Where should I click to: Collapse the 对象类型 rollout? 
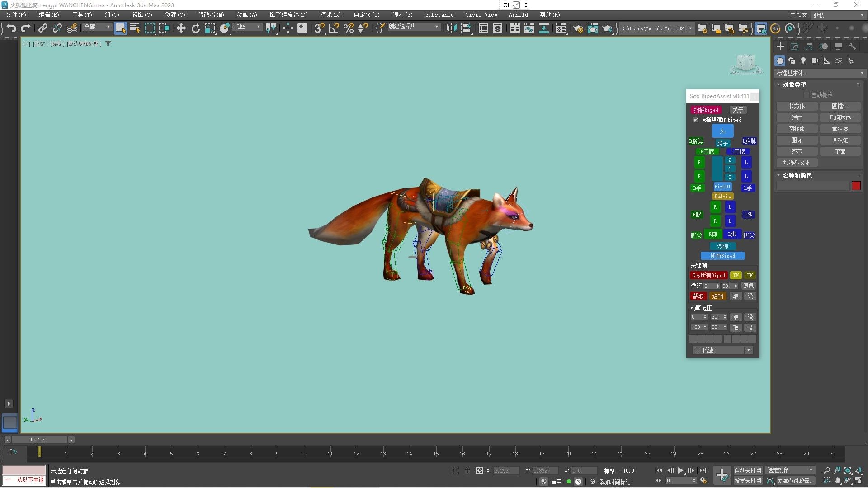(794, 84)
